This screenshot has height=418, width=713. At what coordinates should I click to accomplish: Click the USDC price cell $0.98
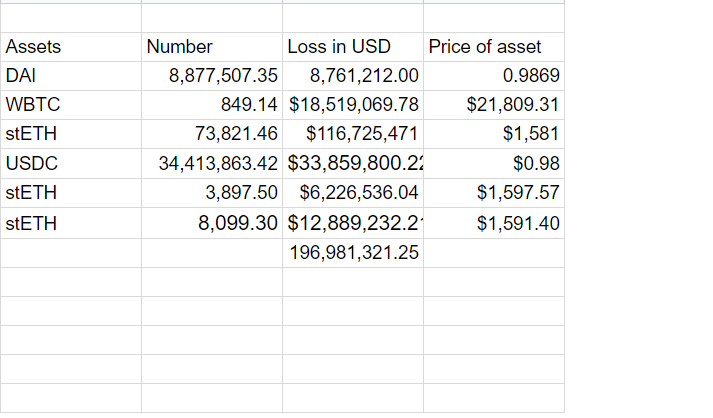[x=535, y=164]
